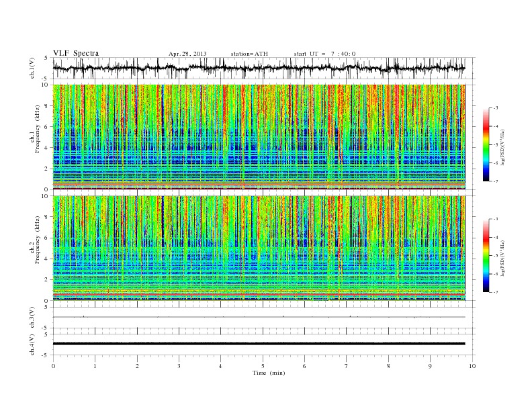Click the 'ch.4(V)' axis label

[x=32, y=345]
